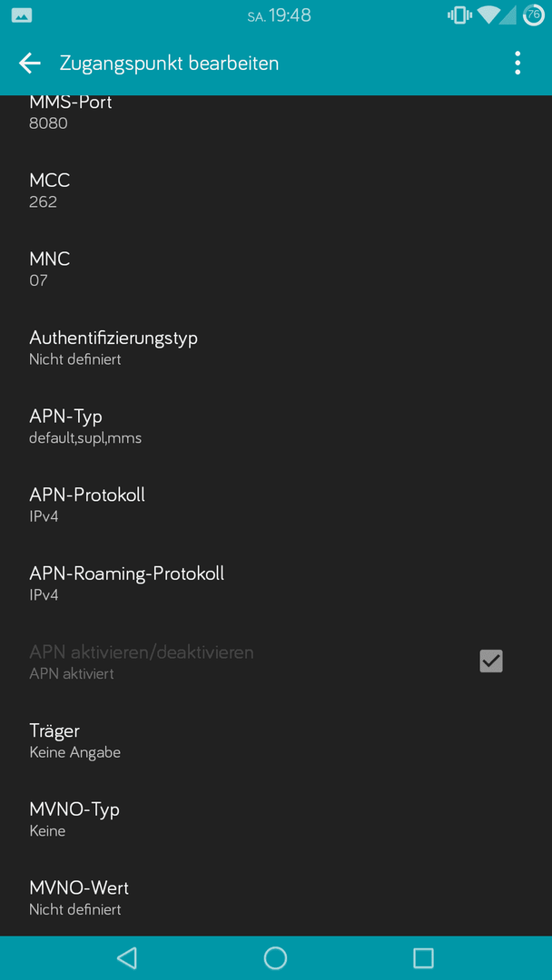The image size is (552, 980).
Task: Open the three-dot overflow menu
Action: 517,64
